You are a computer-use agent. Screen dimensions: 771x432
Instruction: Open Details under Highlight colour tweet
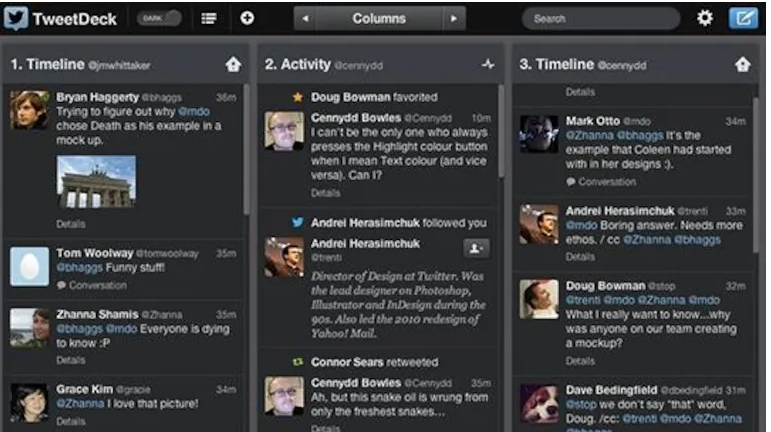click(x=326, y=193)
